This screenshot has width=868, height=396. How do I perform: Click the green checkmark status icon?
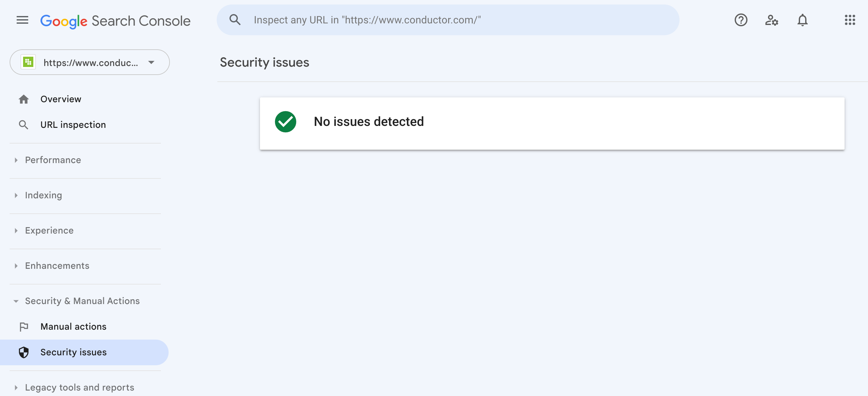(285, 121)
